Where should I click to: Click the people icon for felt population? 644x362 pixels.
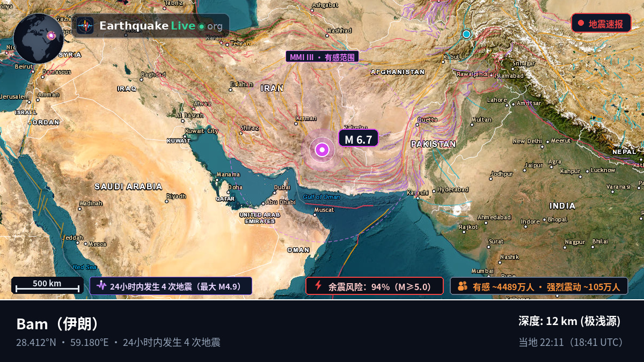(463, 286)
